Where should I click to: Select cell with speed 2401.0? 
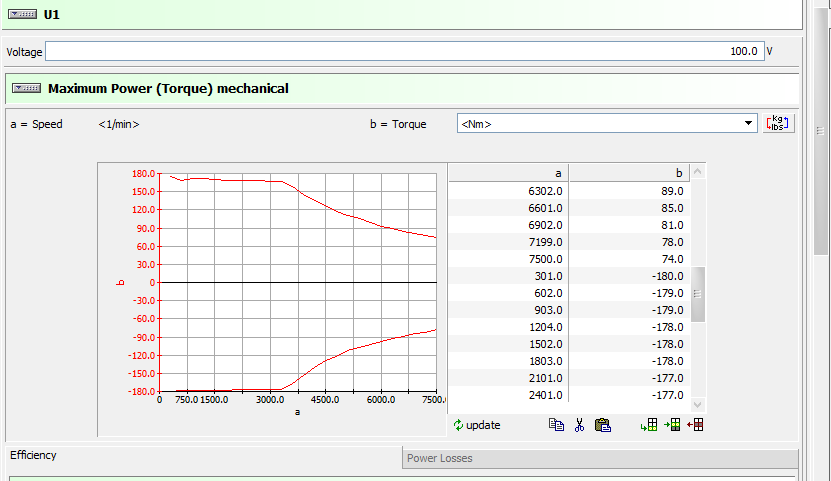[x=509, y=395]
